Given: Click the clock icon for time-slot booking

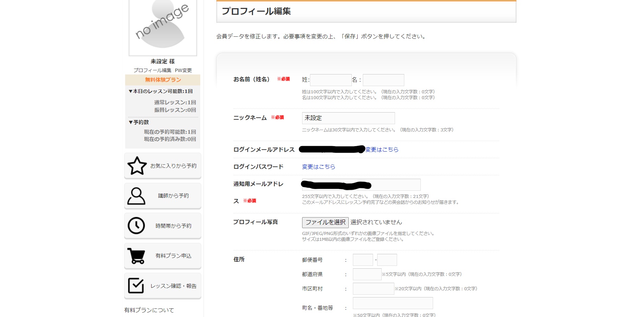Looking at the screenshot, I should (x=136, y=226).
